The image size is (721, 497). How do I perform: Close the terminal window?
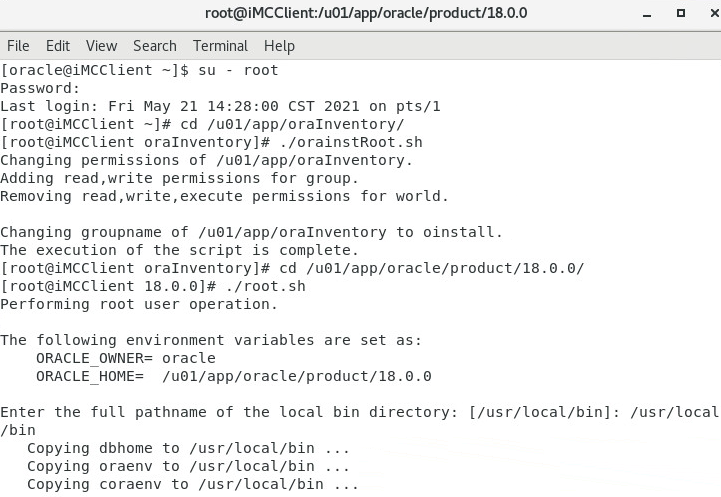[x=714, y=13]
